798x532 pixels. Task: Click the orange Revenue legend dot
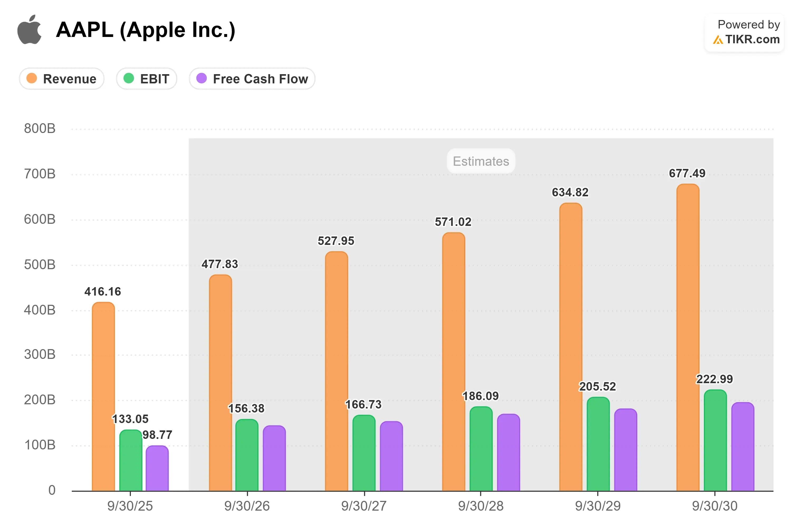coord(32,78)
